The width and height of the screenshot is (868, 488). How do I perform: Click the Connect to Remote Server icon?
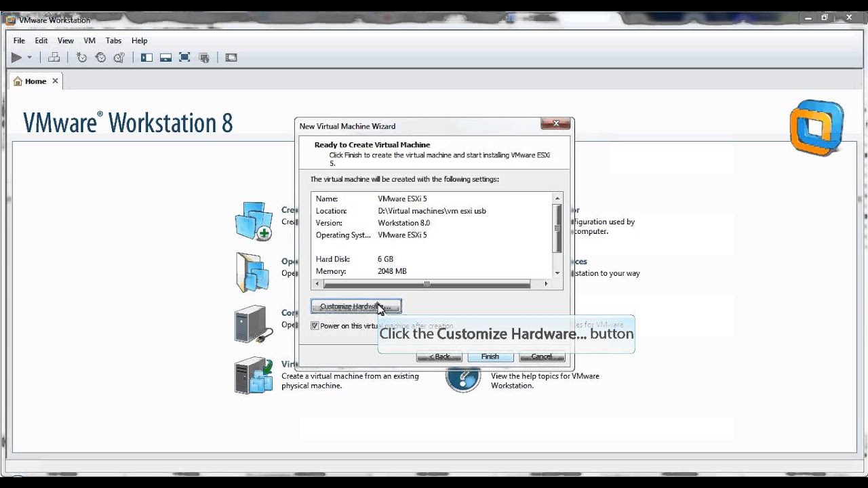(254, 324)
